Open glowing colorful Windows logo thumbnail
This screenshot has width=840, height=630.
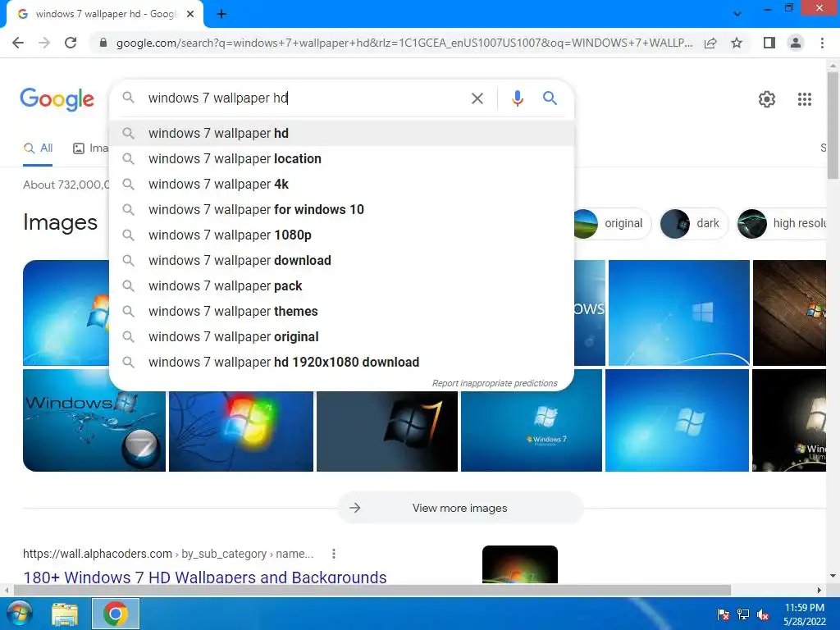click(241, 431)
